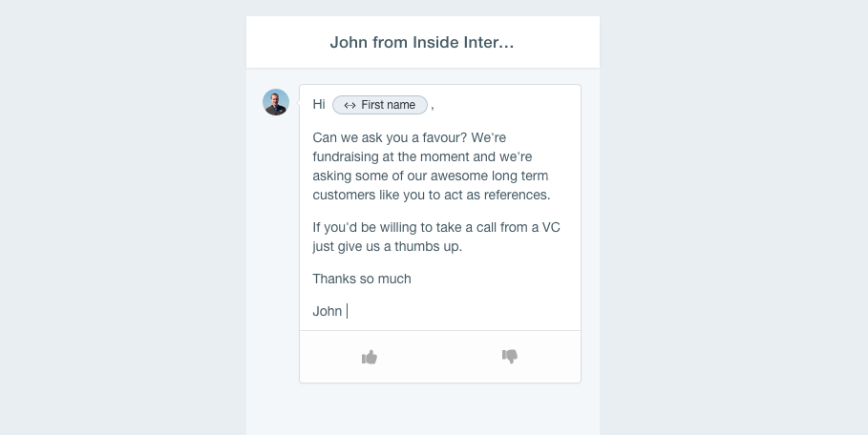Click the empty chat area below the message
The image size is (868, 435).
click(422, 410)
